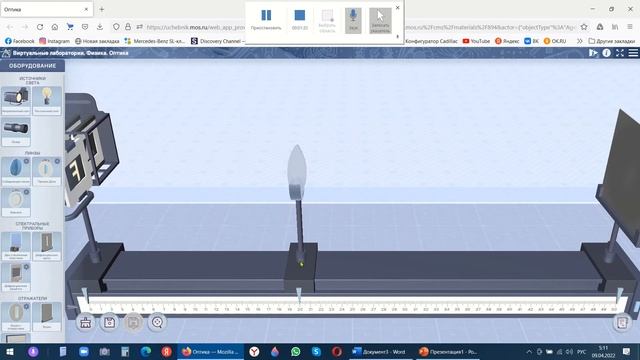Expand the bookmarks overflow chevron
This screenshot has width=640, height=360.
tap(579, 41)
